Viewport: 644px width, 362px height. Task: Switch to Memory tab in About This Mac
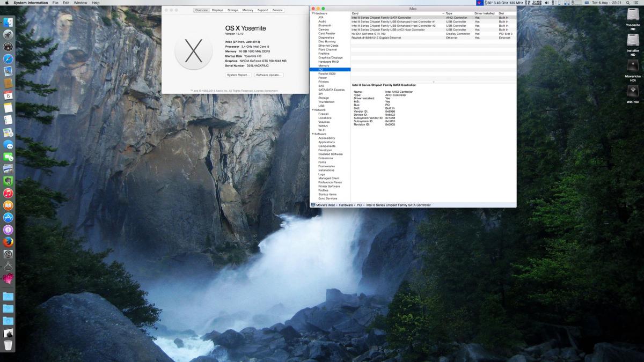(247, 10)
